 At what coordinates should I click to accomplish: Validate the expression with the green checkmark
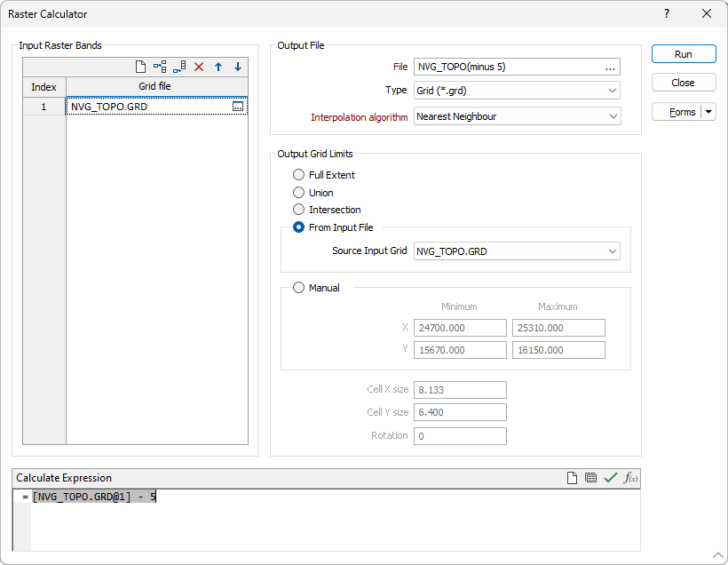click(610, 478)
